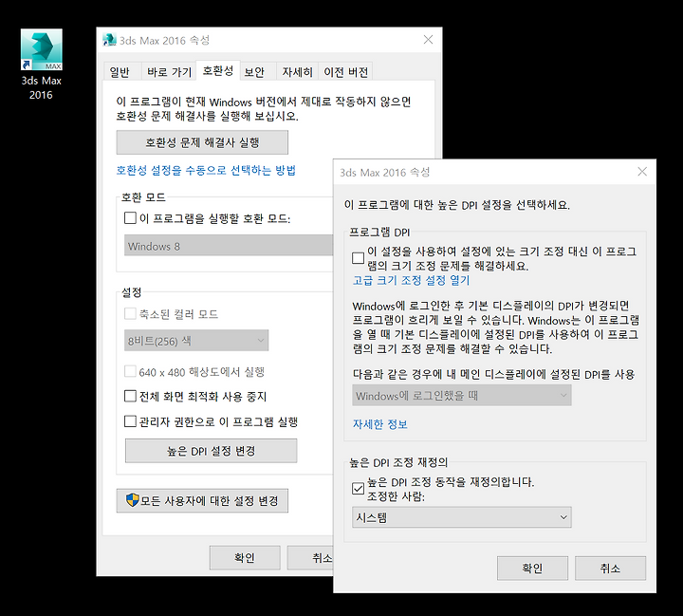Click 취소 in the high DPI dialog
This screenshot has height=616, width=683.
click(x=610, y=568)
